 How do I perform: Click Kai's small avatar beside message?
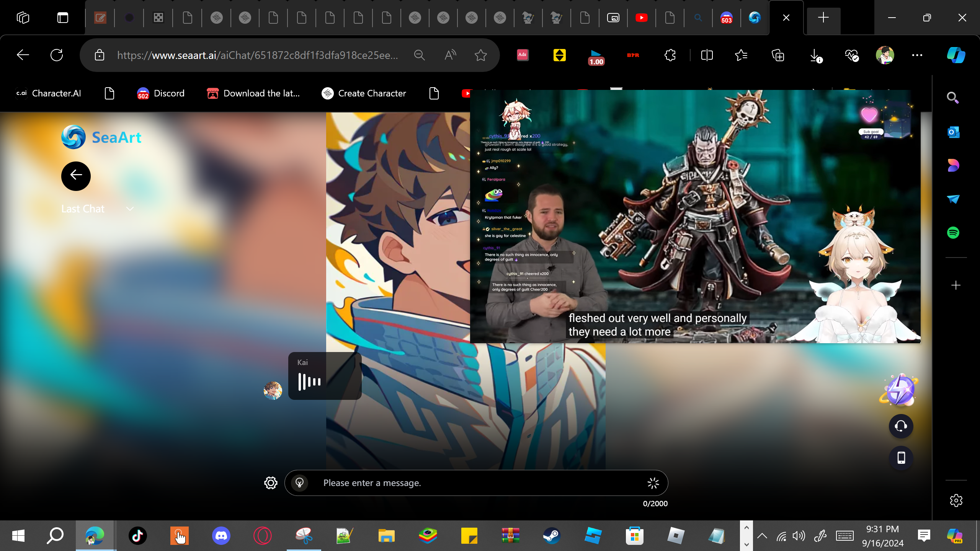point(273,391)
